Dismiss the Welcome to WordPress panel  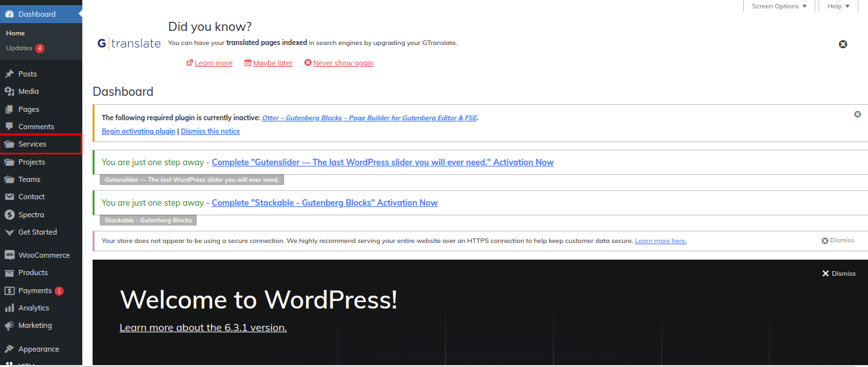839,273
